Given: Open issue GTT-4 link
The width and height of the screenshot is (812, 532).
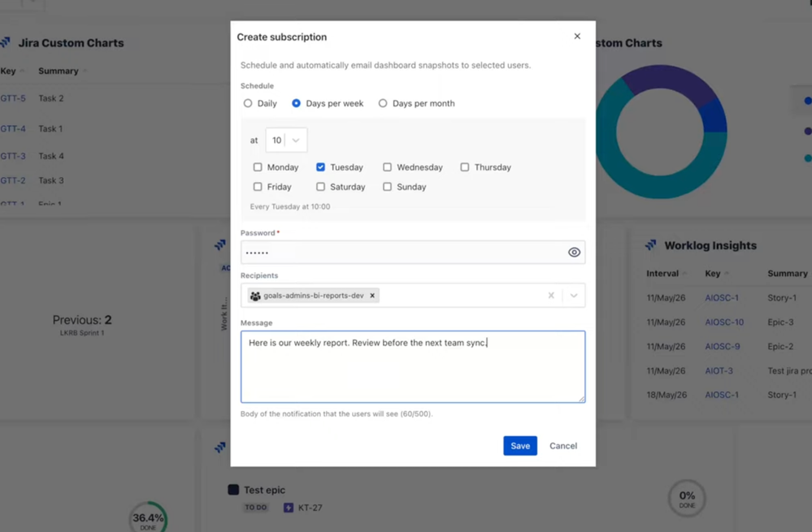Looking at the screenshot, I should pyautogui.click(x=13, y=129).
